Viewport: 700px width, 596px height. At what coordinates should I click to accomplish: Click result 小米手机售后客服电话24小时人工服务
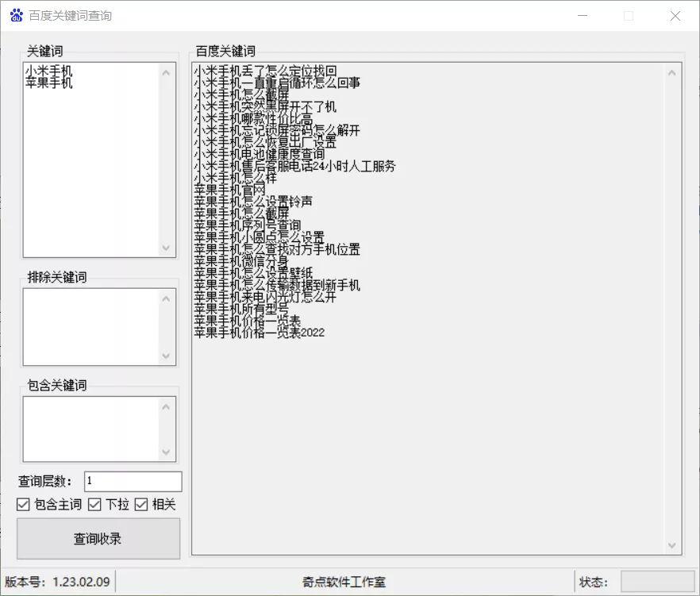pyautogui.click(x=294, y=166)
